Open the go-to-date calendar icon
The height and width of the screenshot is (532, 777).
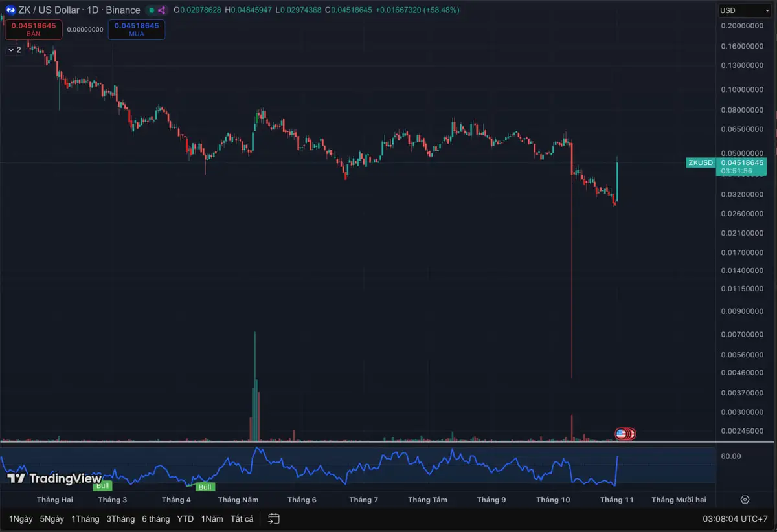point(274,518)
